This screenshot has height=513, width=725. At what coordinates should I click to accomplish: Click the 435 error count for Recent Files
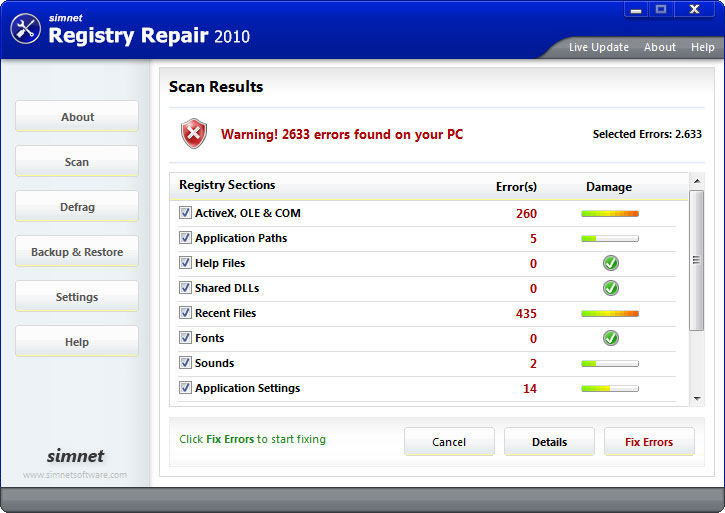pos(526,314)
